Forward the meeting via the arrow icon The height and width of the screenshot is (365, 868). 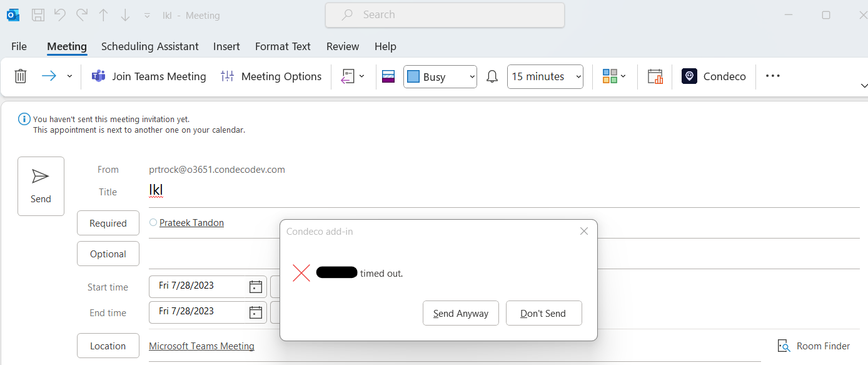coord(49,76)
